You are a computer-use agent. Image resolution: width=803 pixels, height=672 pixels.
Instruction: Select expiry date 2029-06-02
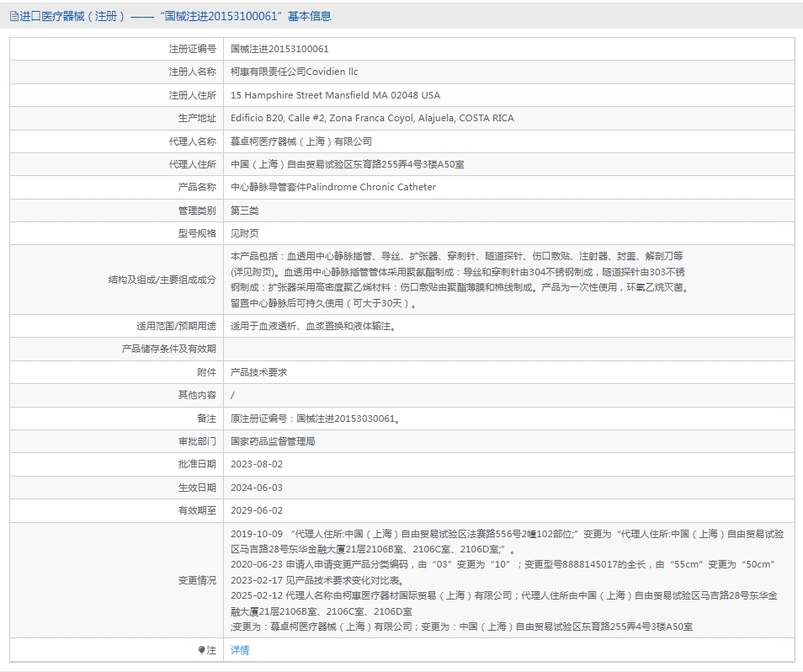257,510
